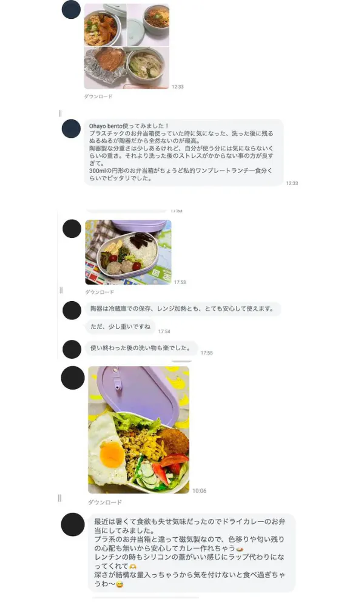Click avatar next to 陶器は冷蔵庫での保存 message
The height and width of the screenshot is (607, 364).
(x=72, y=310)
